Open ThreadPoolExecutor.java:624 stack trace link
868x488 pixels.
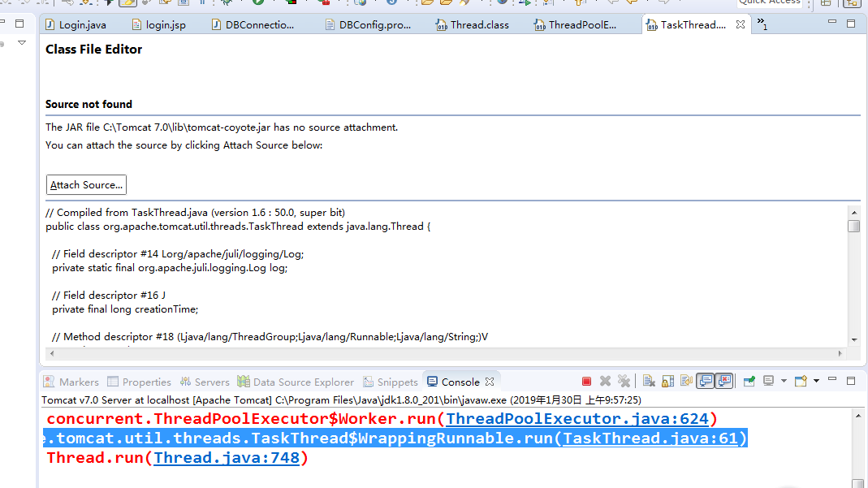coord(577,419)
